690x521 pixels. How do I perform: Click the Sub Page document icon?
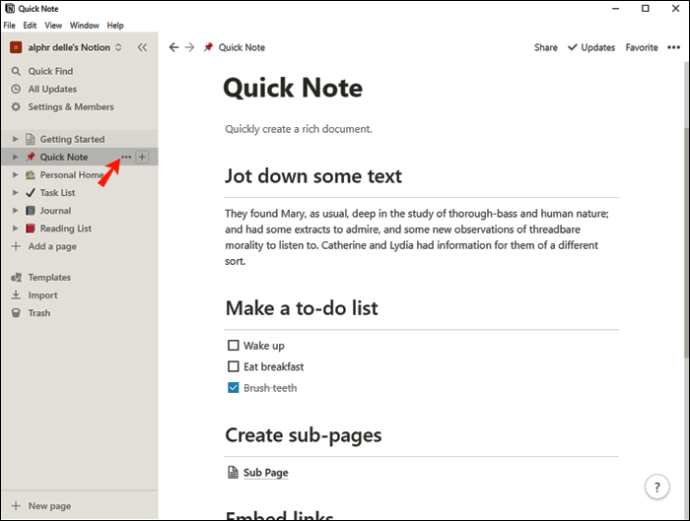pyautogui.click(x=233, y=472)
